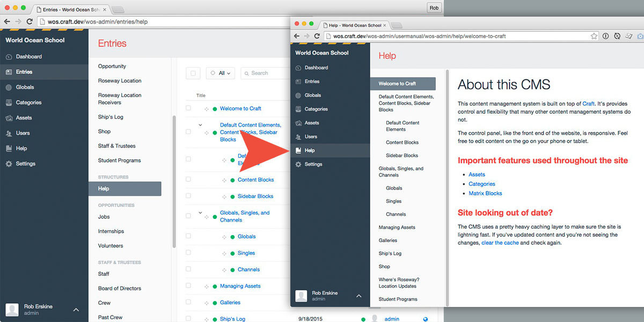Tick checkbox for Managing Assets entry
The width and height of the screenshot is (644, 322).
pos(188,286)
